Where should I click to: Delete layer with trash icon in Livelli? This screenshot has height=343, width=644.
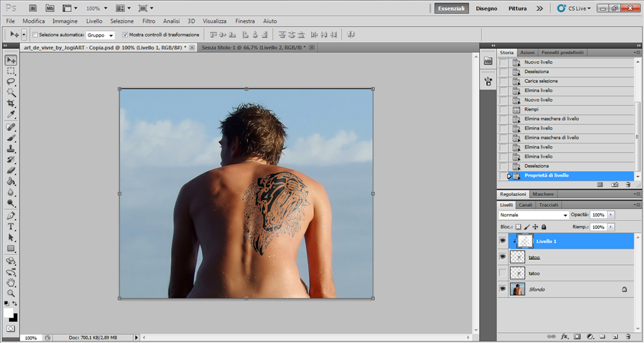tap(628, 337)
